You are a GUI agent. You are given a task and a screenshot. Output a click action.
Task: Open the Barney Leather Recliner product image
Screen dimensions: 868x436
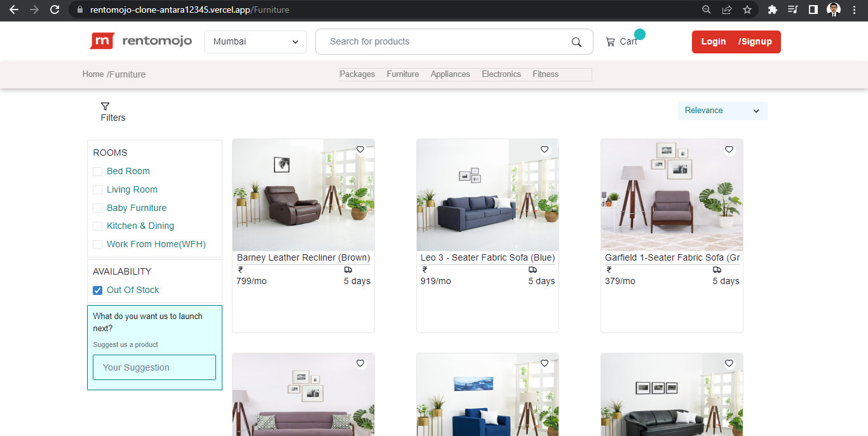tap(303, 195)
